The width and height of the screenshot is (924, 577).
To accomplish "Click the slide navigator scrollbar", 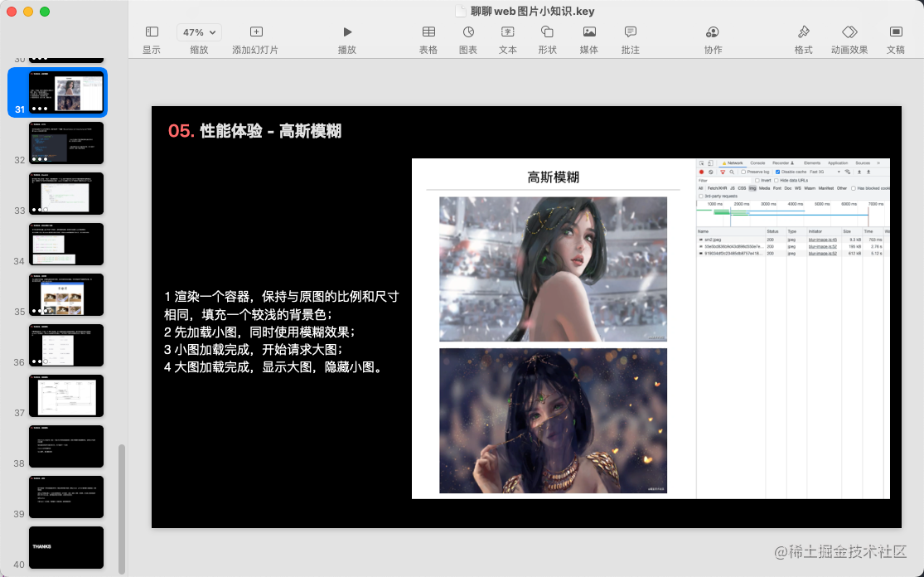I will tap(121, 508).
